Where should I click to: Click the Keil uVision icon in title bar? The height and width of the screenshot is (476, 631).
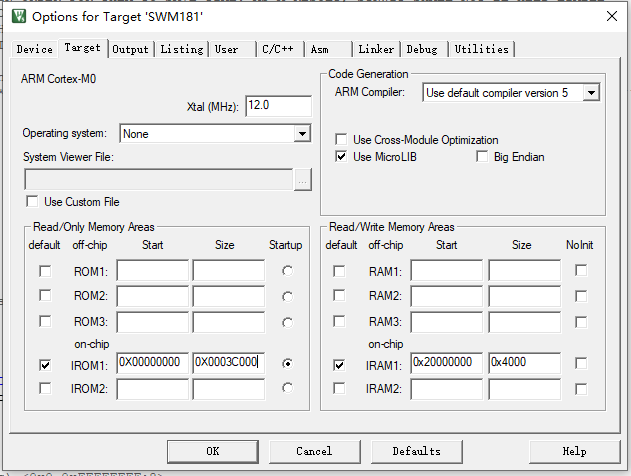[x=19, y=16]
